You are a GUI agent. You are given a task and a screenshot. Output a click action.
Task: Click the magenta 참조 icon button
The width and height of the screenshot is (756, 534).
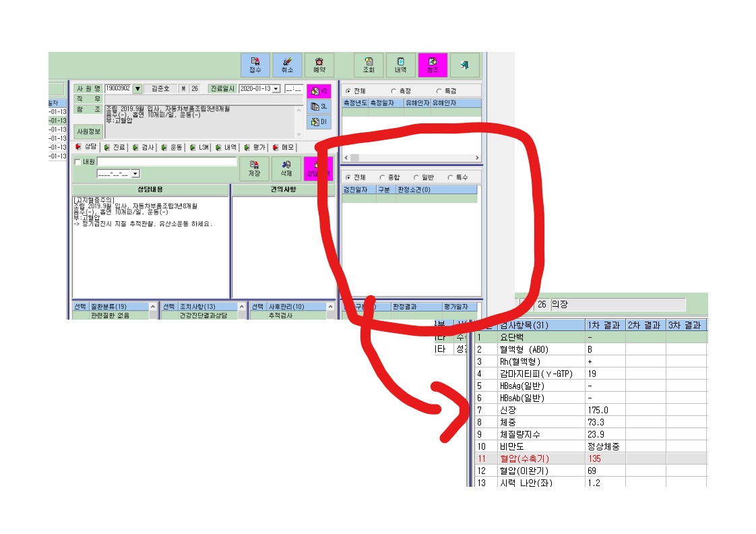point(433,65)
